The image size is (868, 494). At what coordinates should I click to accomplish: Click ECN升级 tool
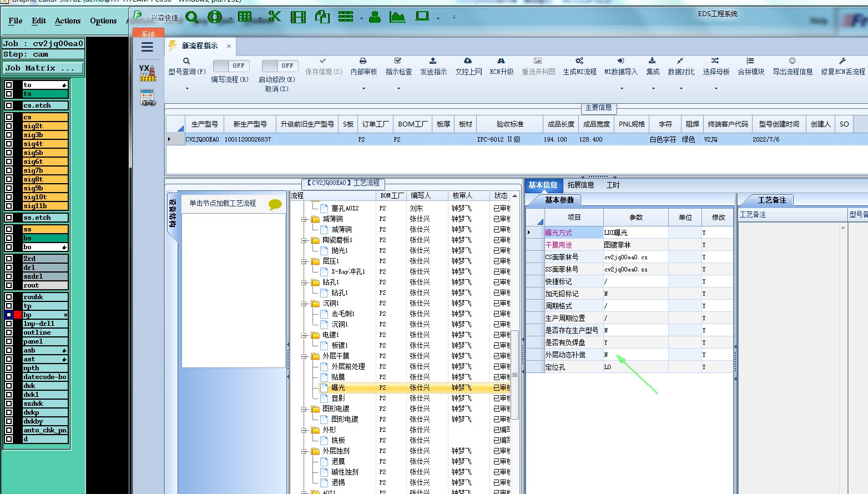[502, 67]
